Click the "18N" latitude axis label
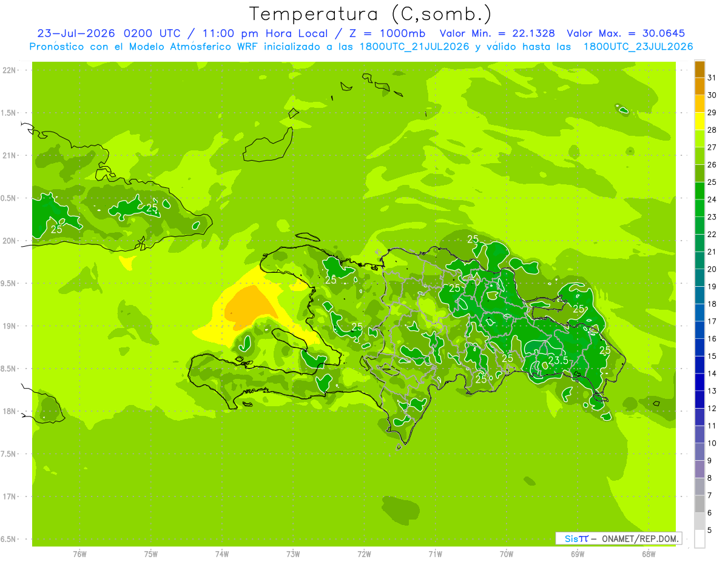Screen dimensions: 728x562 (x=9, y=412)
